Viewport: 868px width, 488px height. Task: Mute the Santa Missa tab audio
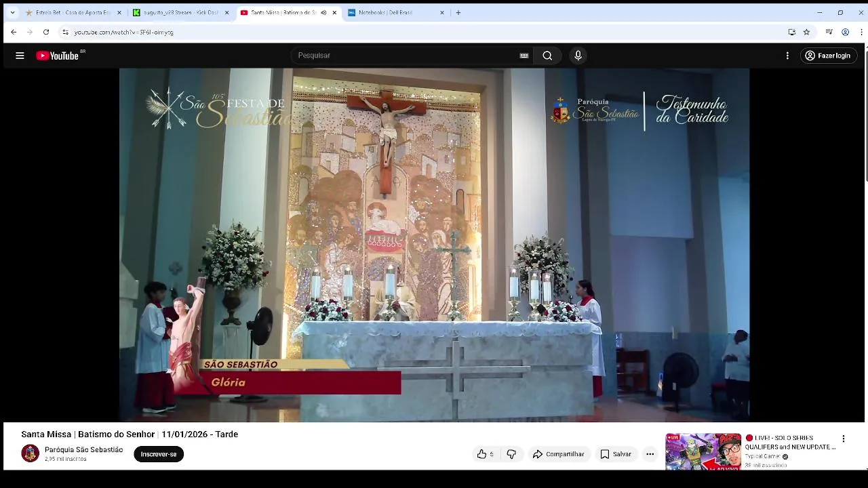coord(323,12)
